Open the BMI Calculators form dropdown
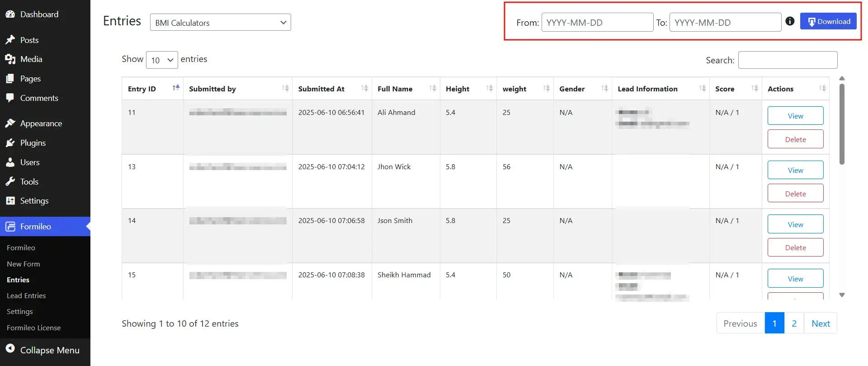This screenshot has width=868, height=366. [x=220, y=23]
